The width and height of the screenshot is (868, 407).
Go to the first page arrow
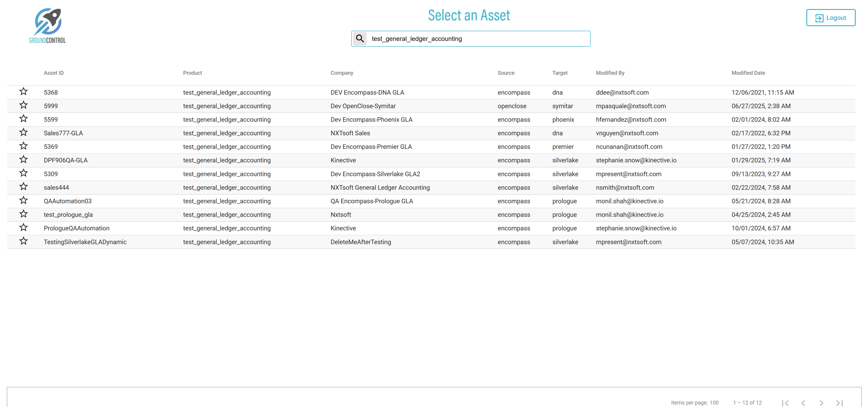(x=785, y=402)
